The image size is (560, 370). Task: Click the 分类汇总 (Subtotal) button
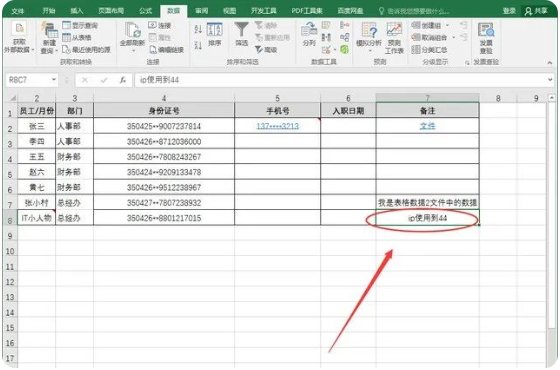[429, 50]
